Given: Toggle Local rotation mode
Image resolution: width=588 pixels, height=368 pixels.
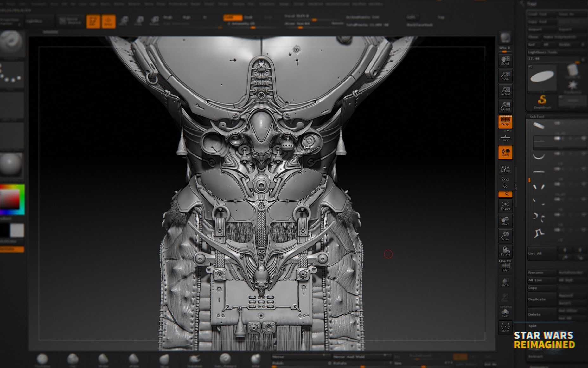Looking at the screenshot, I should coord(505,153).
